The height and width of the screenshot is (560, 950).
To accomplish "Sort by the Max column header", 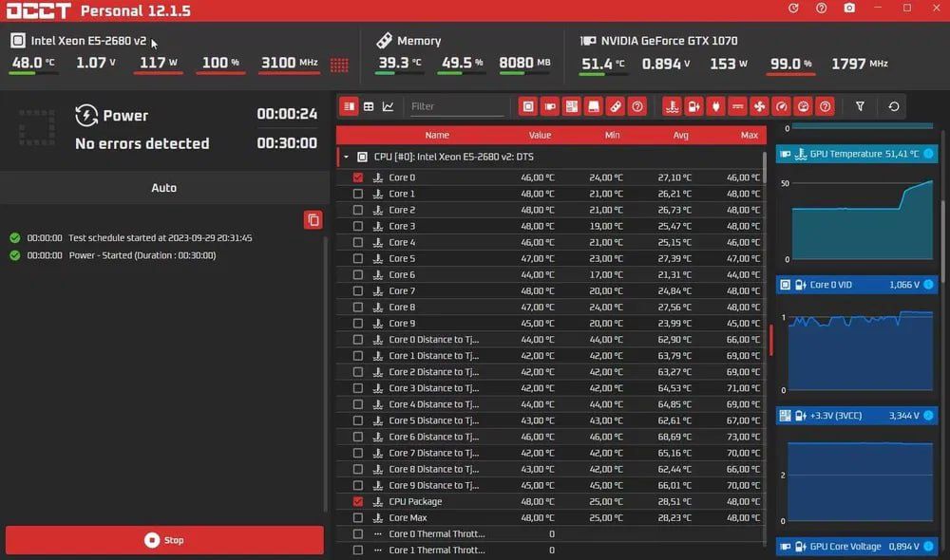I will click(x=749, y=135).
